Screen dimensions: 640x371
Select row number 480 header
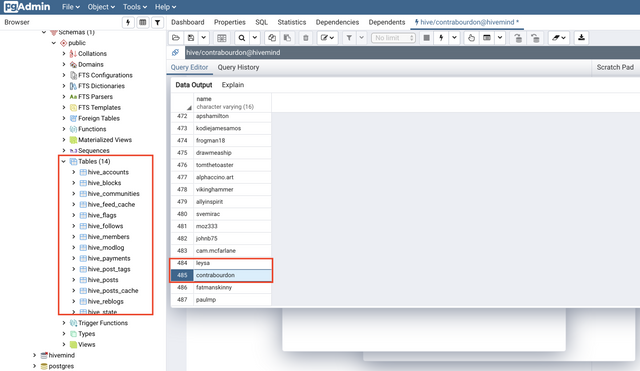click(182, 214)
